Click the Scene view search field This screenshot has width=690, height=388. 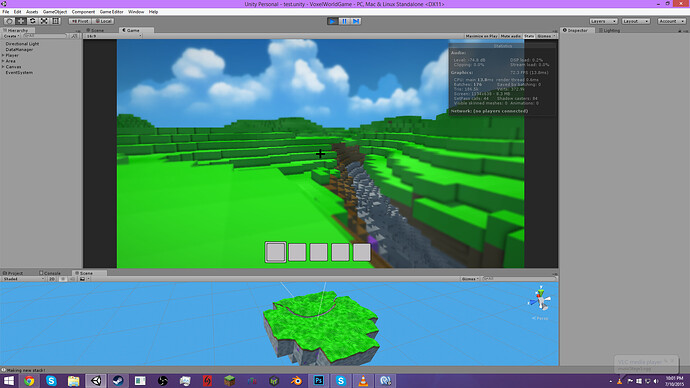519,279
